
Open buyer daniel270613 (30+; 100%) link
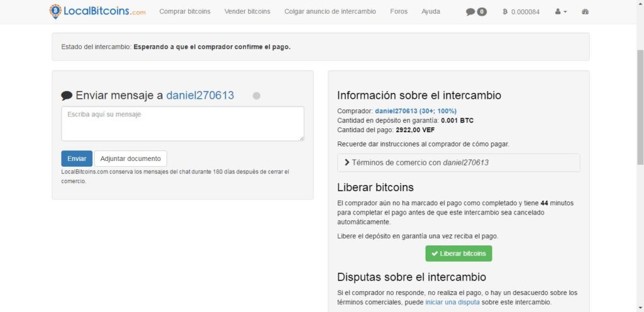[x=416, y=111]
